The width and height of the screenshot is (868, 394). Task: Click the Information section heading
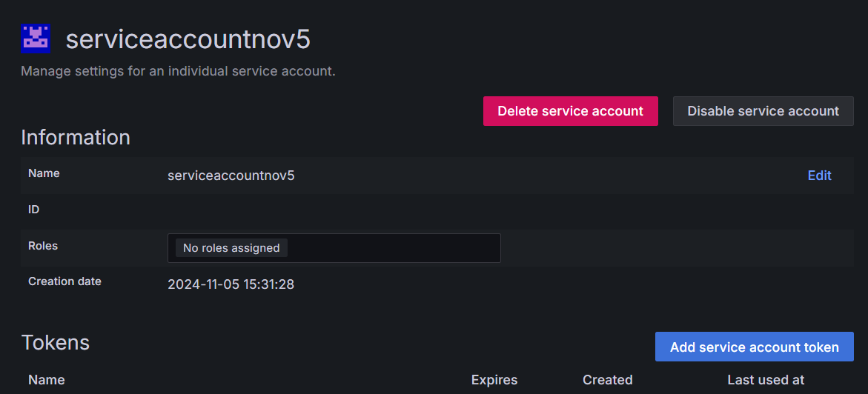coord(76,138)
